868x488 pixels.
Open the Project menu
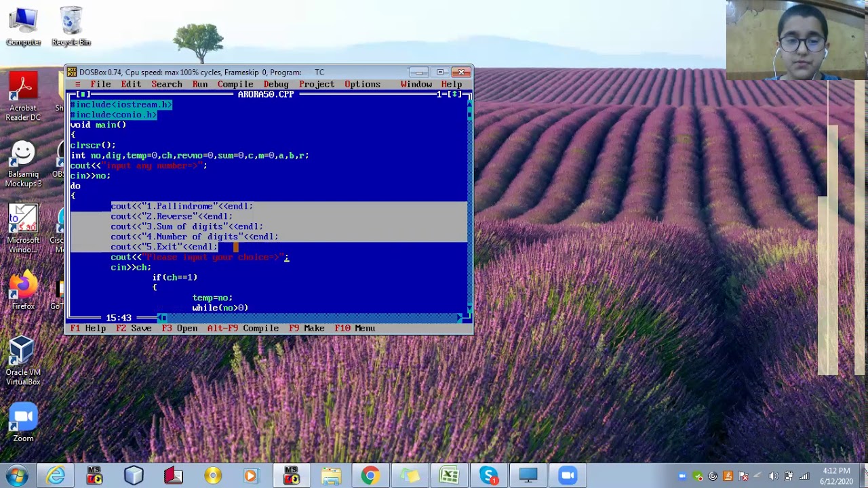click(317, 84)
